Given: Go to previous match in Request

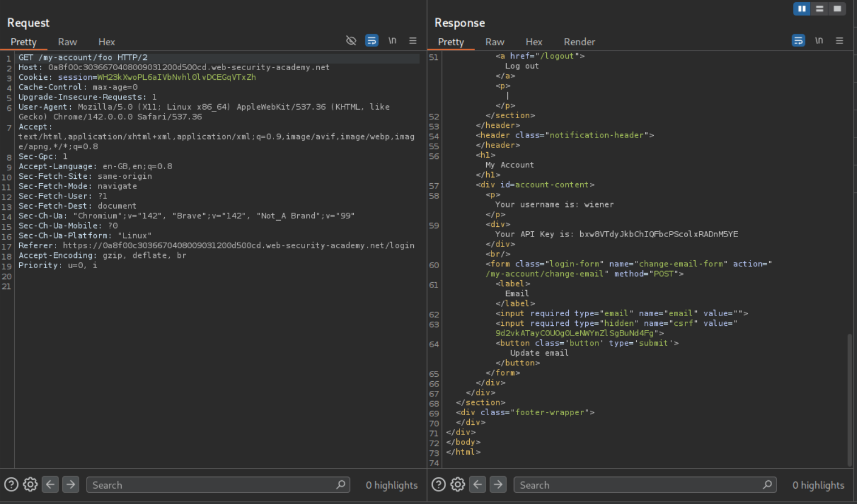Looking at the screenshot, I should tap(50, 485).
